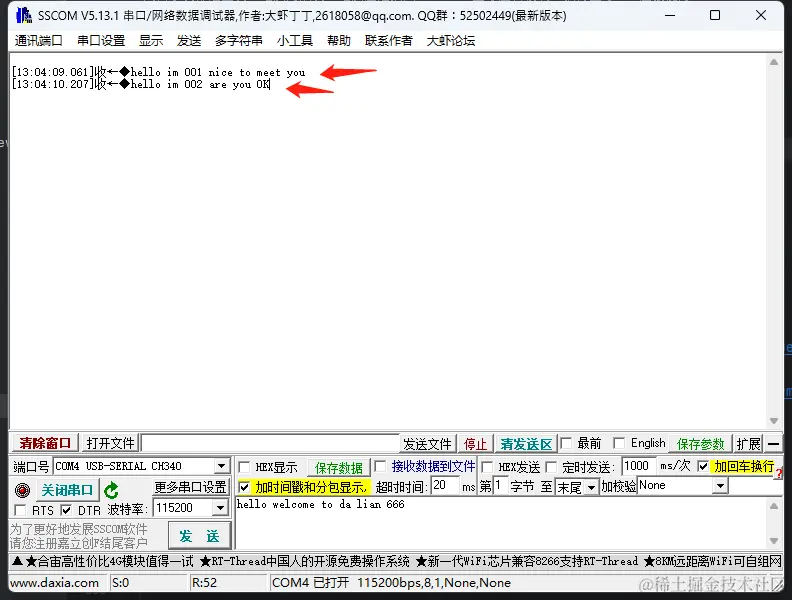Open the 发送 menu
The width and height of the screenshot is (792, 600).
[x=189, y=40]
